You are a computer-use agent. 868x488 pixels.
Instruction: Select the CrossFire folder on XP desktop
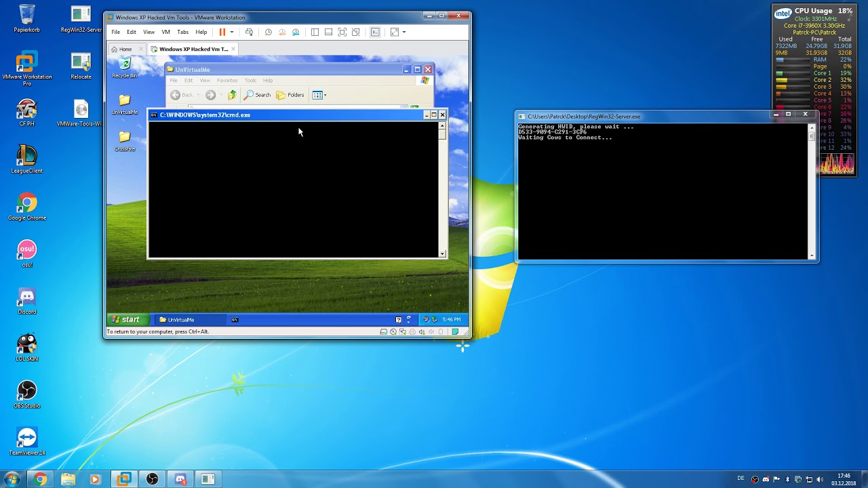click(124, 142)
